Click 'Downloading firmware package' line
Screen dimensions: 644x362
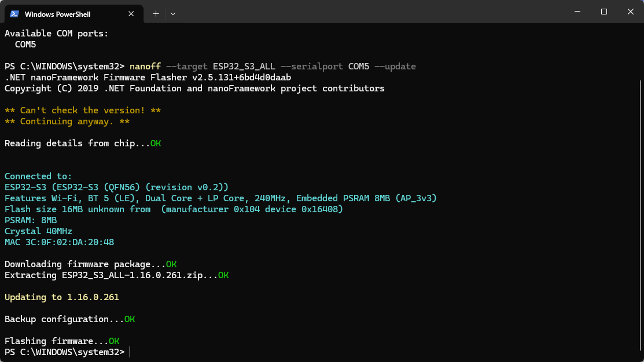click(x=90, y=264)
